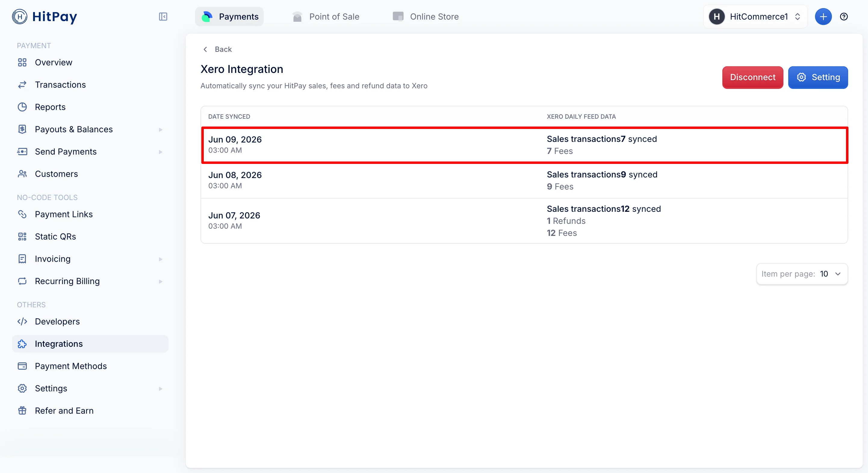Click 'Sales transactions7 synced' text
The image size is (868, 473).
(601, 139)
